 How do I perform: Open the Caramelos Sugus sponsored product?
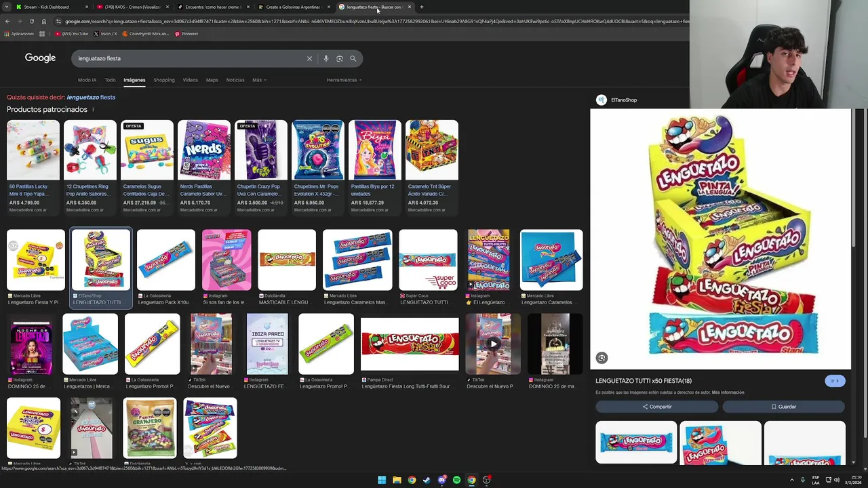146,167
